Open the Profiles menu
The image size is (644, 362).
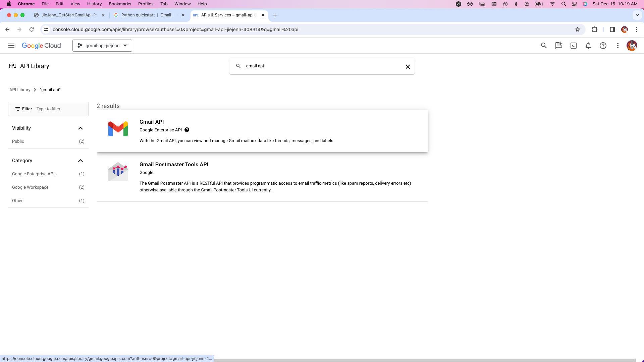click(x=146, y=4)
